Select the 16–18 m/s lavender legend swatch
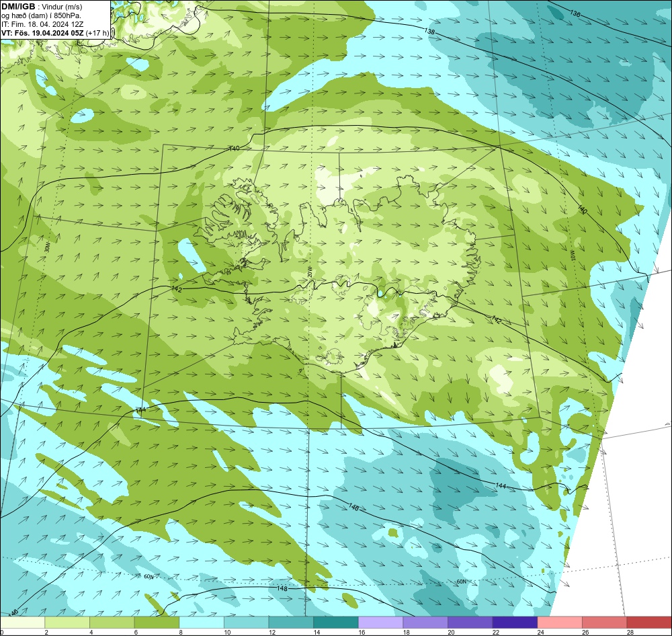672x636 pixels. coord(380,622)
